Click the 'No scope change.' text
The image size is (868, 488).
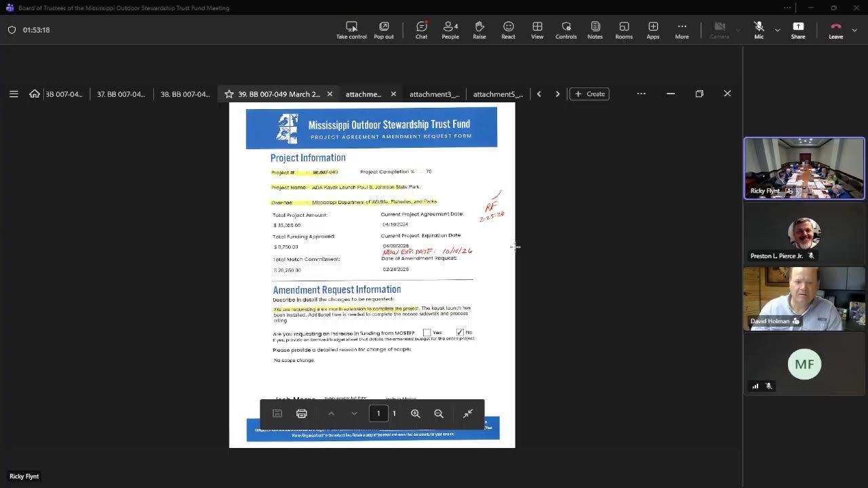tap(294, 360)
